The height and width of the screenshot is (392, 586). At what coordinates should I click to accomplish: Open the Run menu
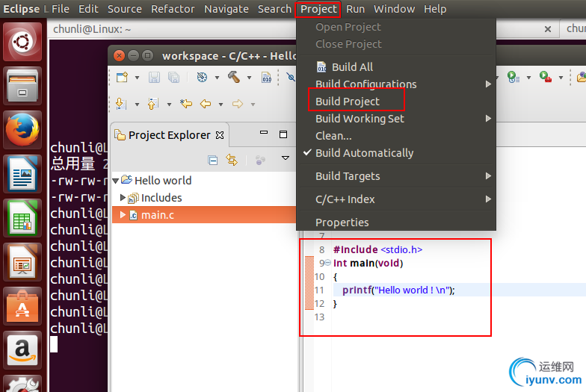[356, 9]
